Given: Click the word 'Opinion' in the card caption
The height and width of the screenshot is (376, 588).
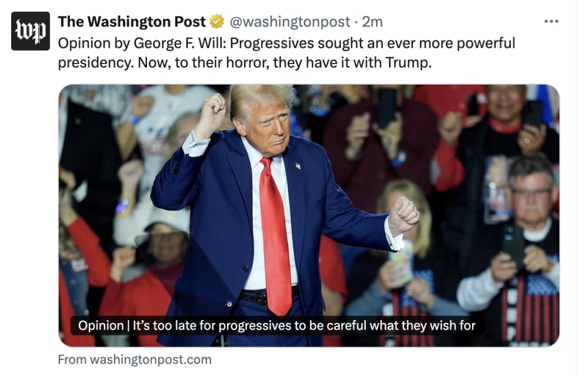Looking at the screenshot, I should (x=101, y=325).
